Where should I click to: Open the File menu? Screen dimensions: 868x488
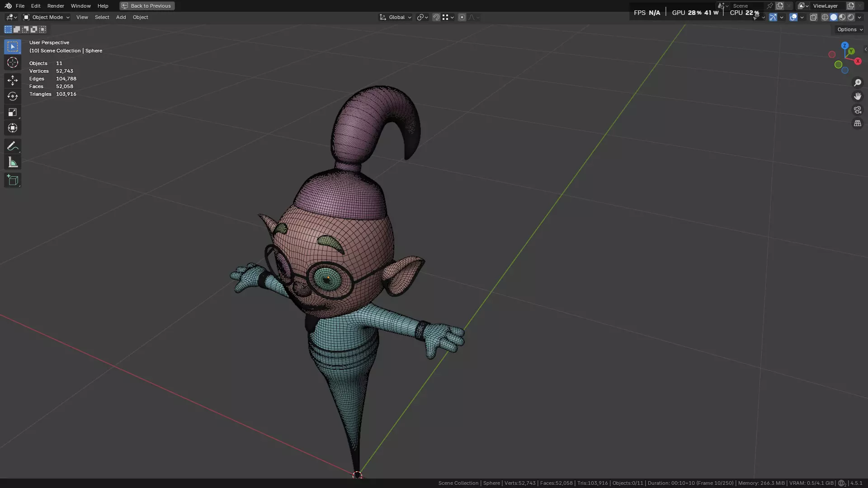pos(20,6)
